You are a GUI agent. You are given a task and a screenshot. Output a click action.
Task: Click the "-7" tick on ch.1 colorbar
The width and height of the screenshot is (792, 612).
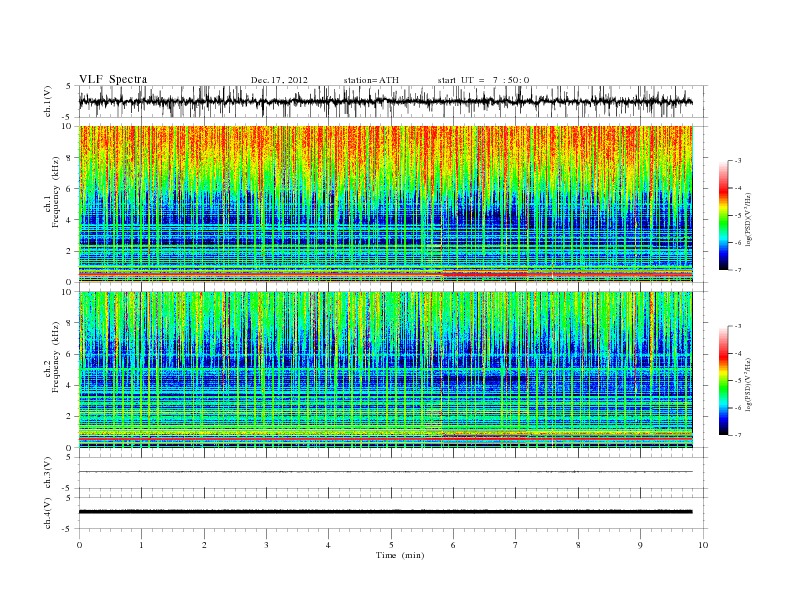tap(738, 270)
